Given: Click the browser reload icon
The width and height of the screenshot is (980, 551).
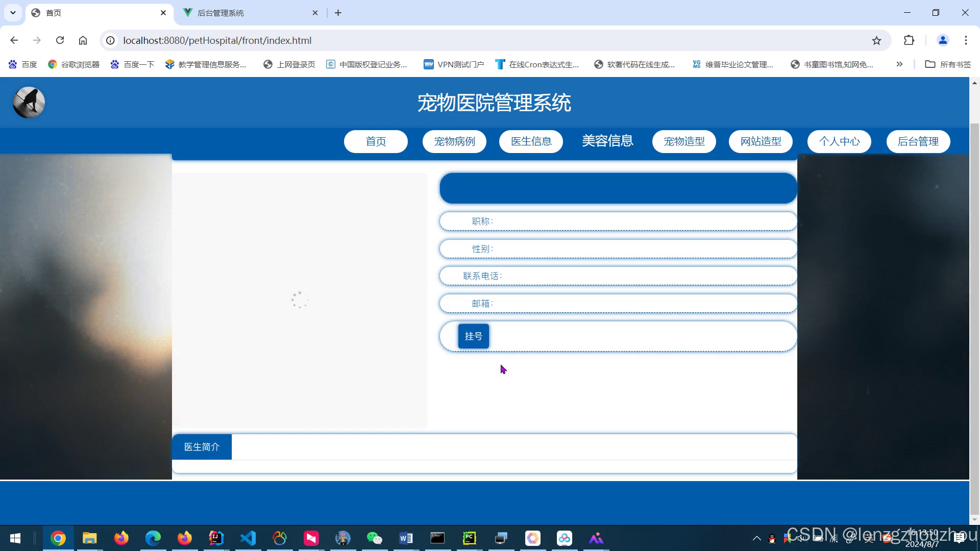Looking at the screenshot, I should coord(60,40).
